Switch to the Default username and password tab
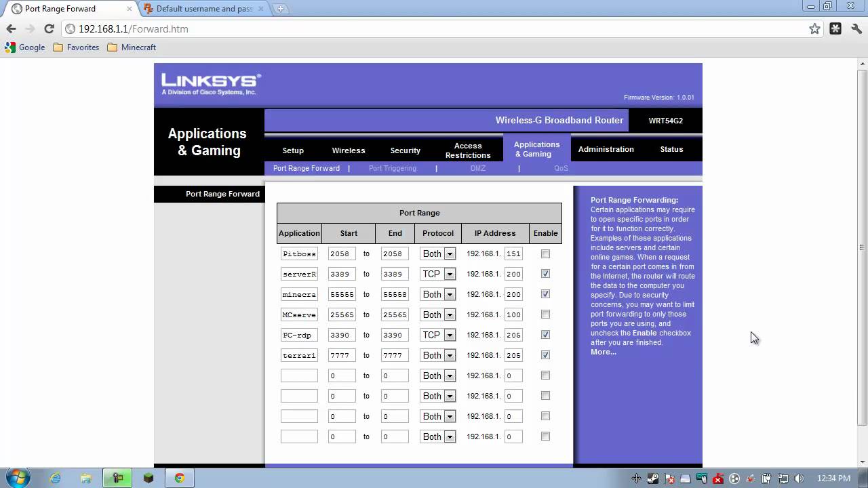Viewport: 868px width, 488px height. coord(204,9)
